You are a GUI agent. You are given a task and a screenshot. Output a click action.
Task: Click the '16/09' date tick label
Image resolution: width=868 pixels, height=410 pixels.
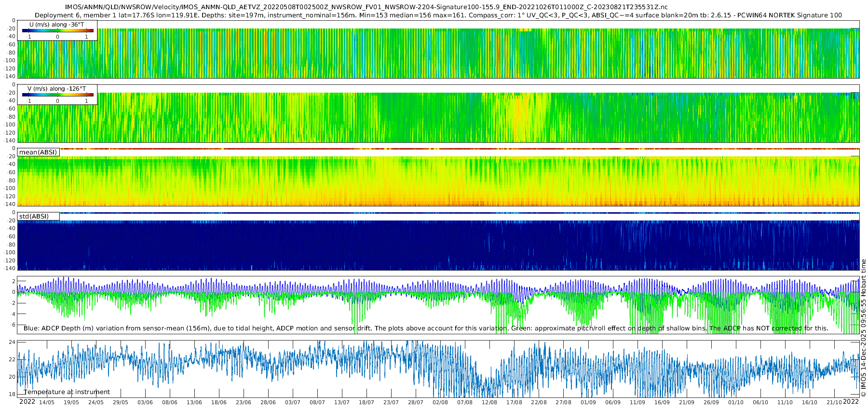[x=662, y=402]
